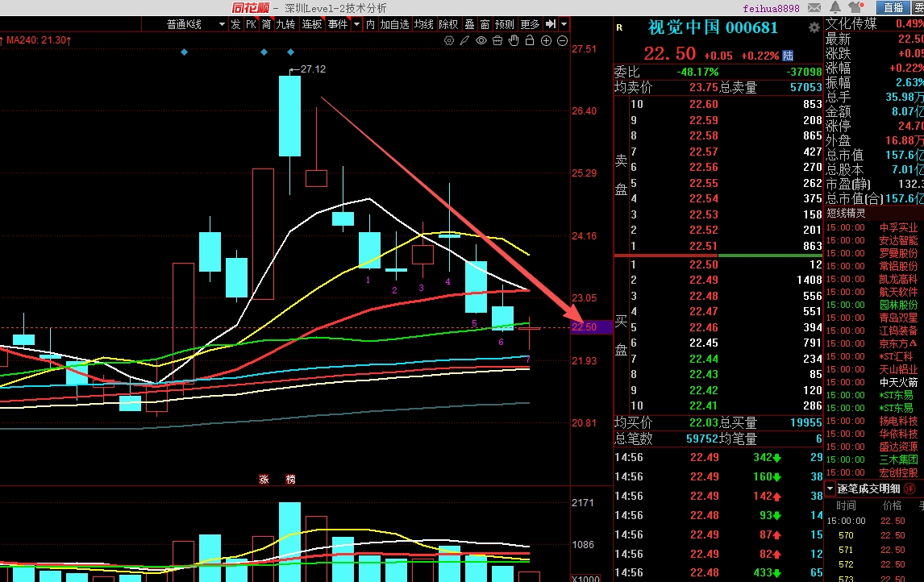924x582 pixels.
Task: Open 短线精灵 panel header
Action: coord(847,213)
